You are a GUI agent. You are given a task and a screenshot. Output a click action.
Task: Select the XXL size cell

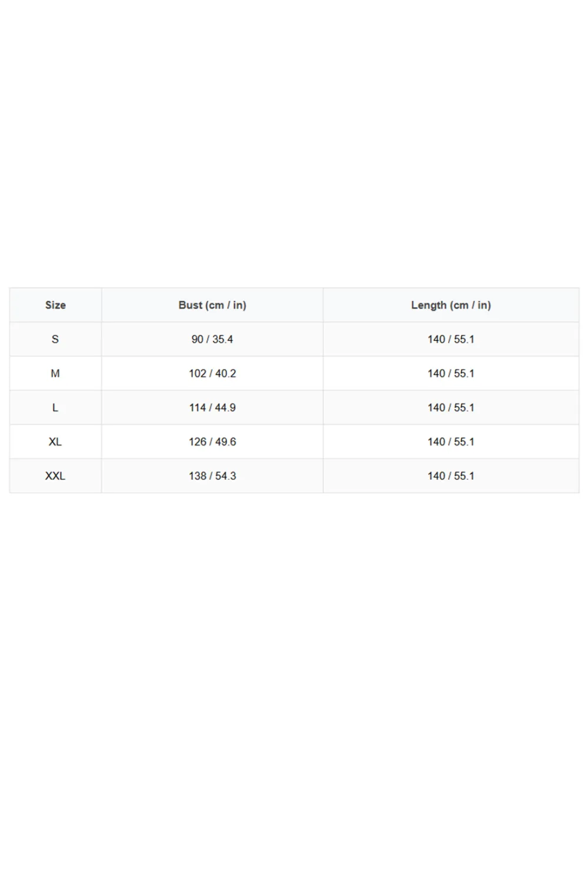(55, 476)
